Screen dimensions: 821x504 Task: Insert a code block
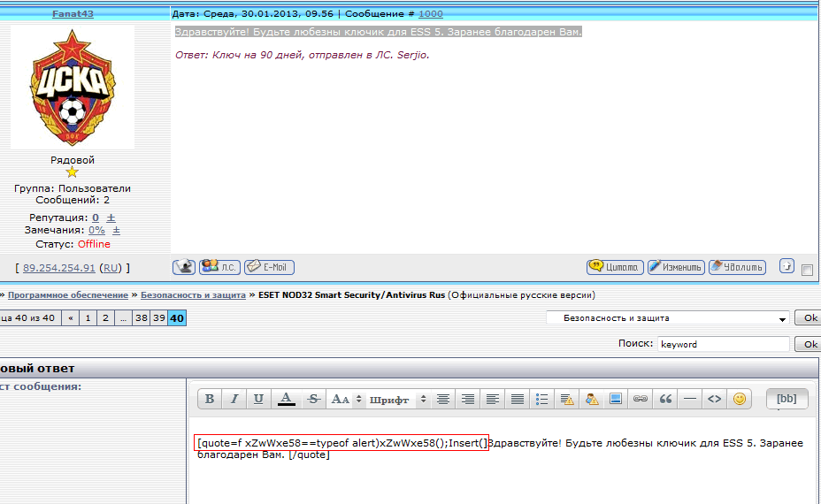(x=714, y=399)
